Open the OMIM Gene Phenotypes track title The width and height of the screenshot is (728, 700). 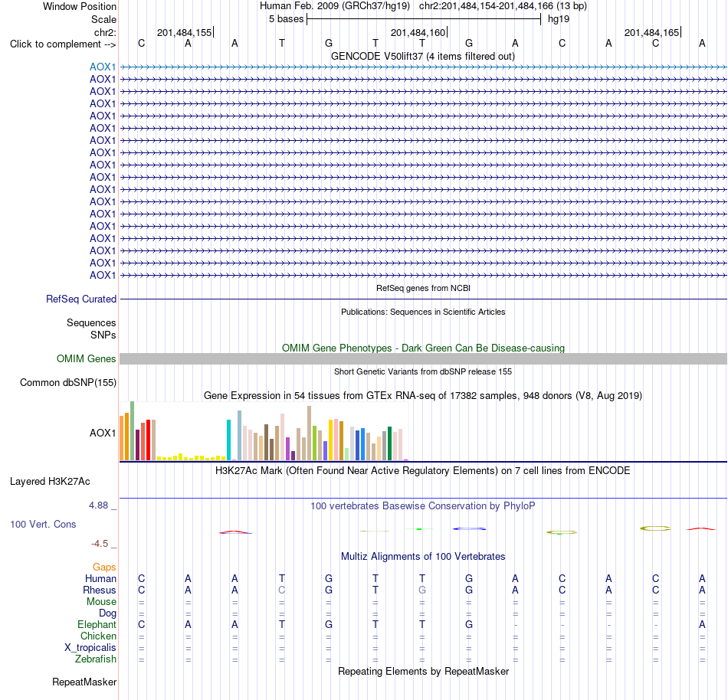tap(423, 348)
